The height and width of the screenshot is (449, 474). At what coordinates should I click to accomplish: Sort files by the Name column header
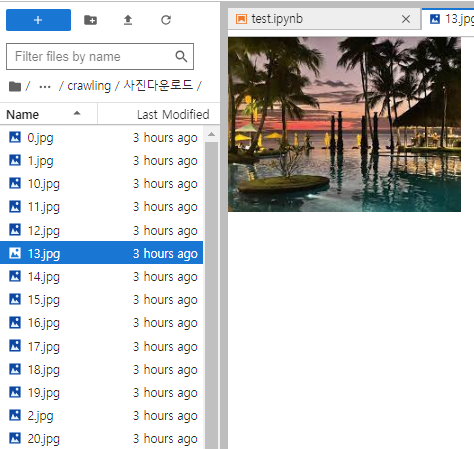click(x=49, y=114)
